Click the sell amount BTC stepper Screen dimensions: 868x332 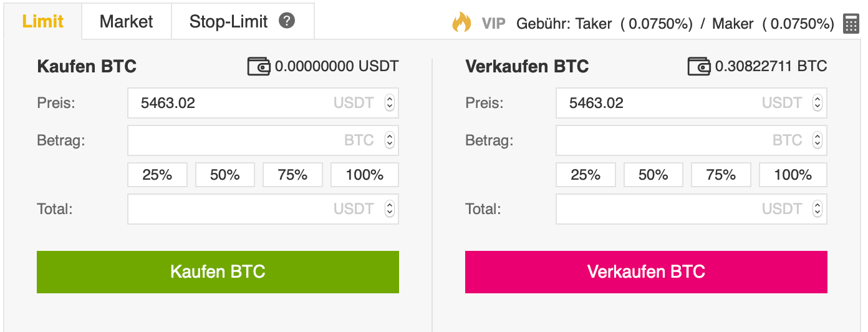[817, 140]
